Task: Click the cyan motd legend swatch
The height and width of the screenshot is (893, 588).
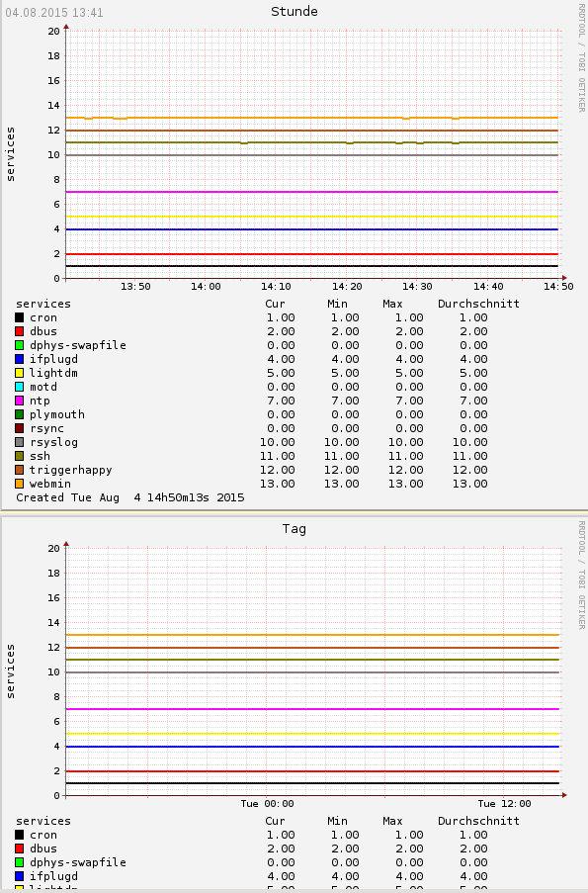Action: pyautogui.click(x=20, y=387)
